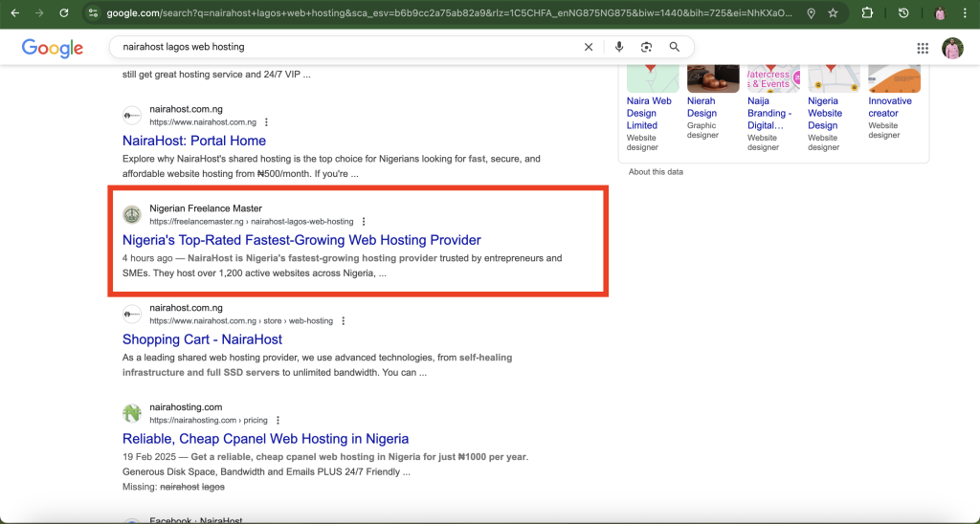Click Nierah Design business link

click(702, 107)
